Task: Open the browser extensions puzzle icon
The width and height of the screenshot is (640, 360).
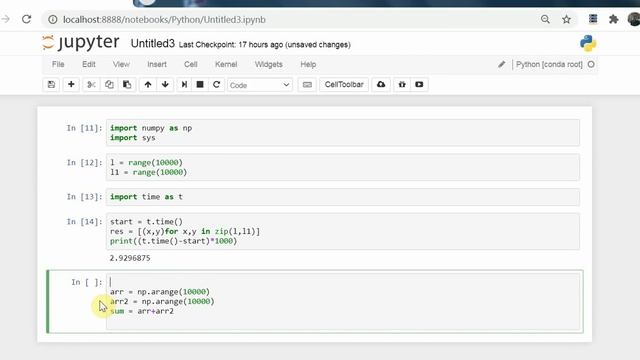Action: click(613, 19)
